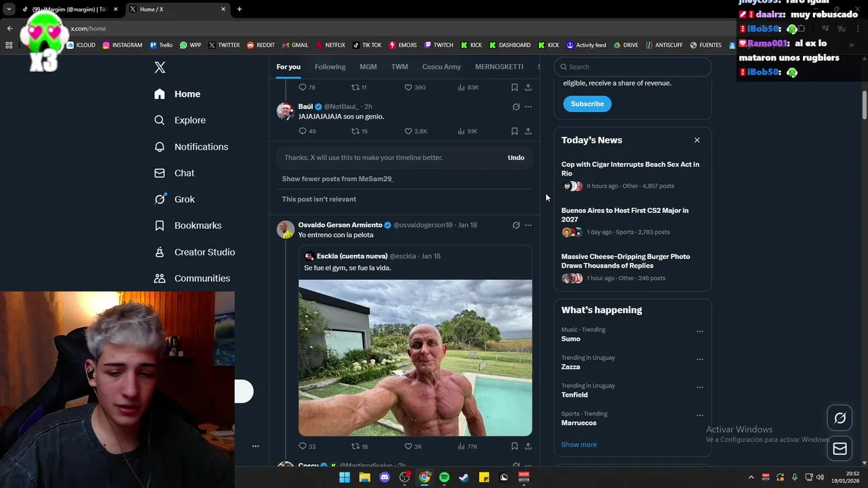Expand hidden system tray icons
This screenshot has width=868, height=488.
[x=751, y=477]
